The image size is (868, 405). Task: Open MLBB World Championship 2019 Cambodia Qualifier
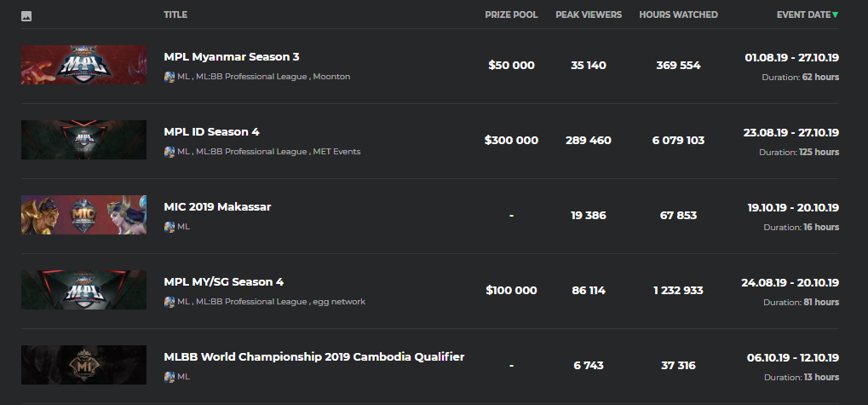pos(314,357)
